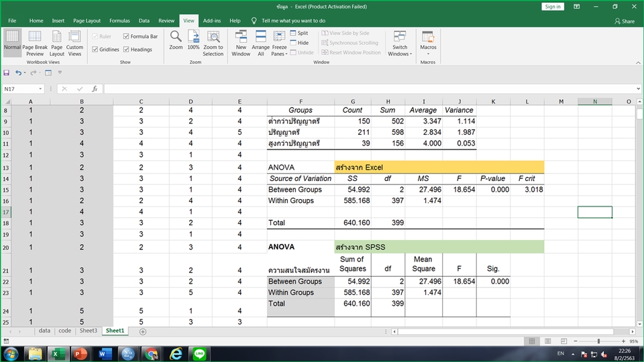The height and width of the screenshot is (362, 644).
Task: Open LINE app from the taskbar
Action: [x=199, y=354]
